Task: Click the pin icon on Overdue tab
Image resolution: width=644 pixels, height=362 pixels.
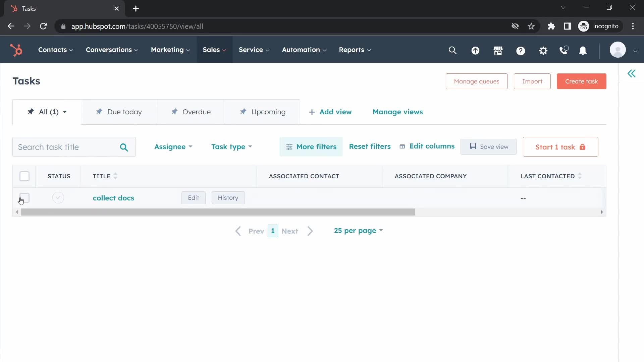Action: [x=174, y=112]
